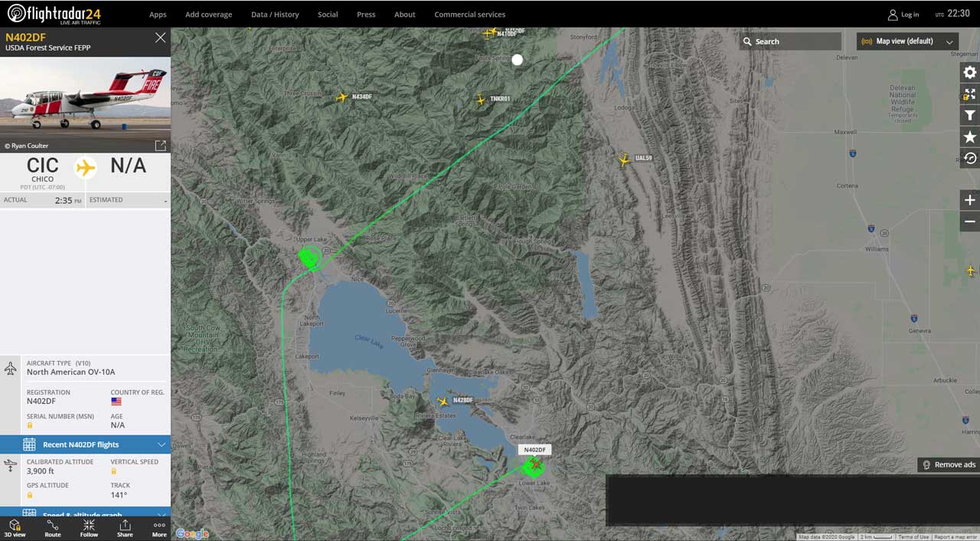Select aircraft N470DF at the map top
Screen dimensions: 980x541
pyautogui.click(x=487, y=33)
